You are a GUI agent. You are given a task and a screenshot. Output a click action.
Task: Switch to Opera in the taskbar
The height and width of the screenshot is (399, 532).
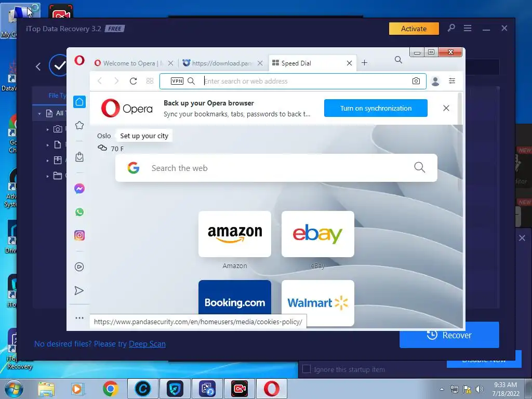(x=271, y=389)
